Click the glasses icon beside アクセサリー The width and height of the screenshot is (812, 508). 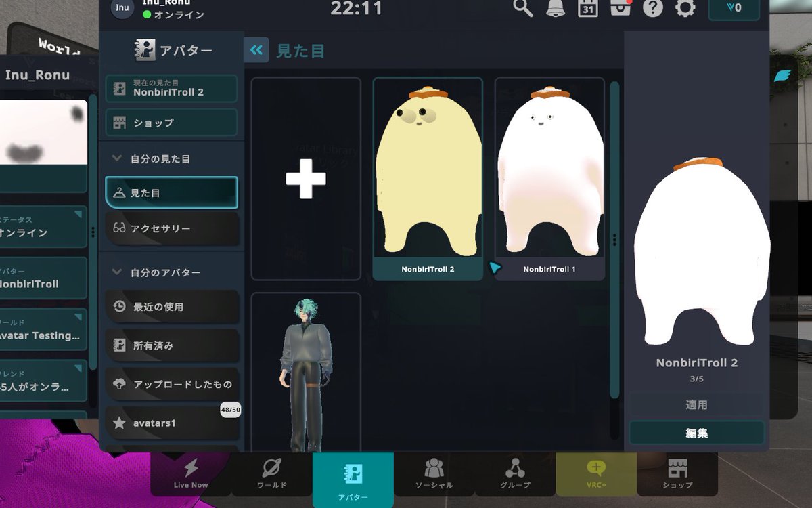119,229
